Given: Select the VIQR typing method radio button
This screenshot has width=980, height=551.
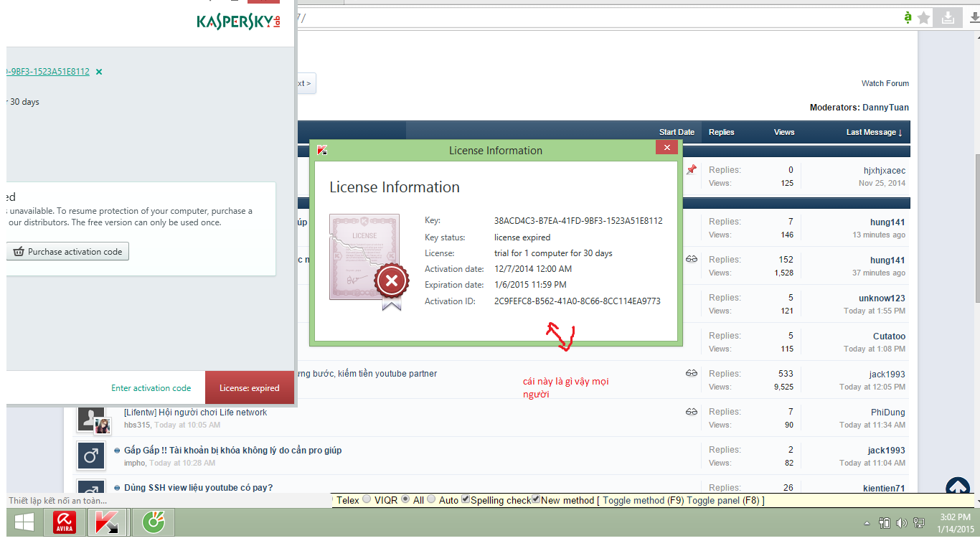Looking at the screenshot, I should pyautogui.click(x=367, y=499).
